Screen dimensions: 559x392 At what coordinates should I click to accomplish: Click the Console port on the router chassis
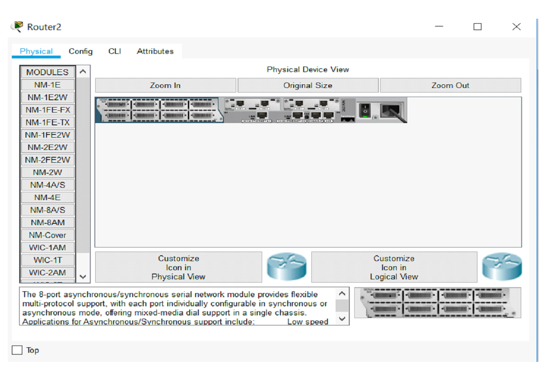316,114
